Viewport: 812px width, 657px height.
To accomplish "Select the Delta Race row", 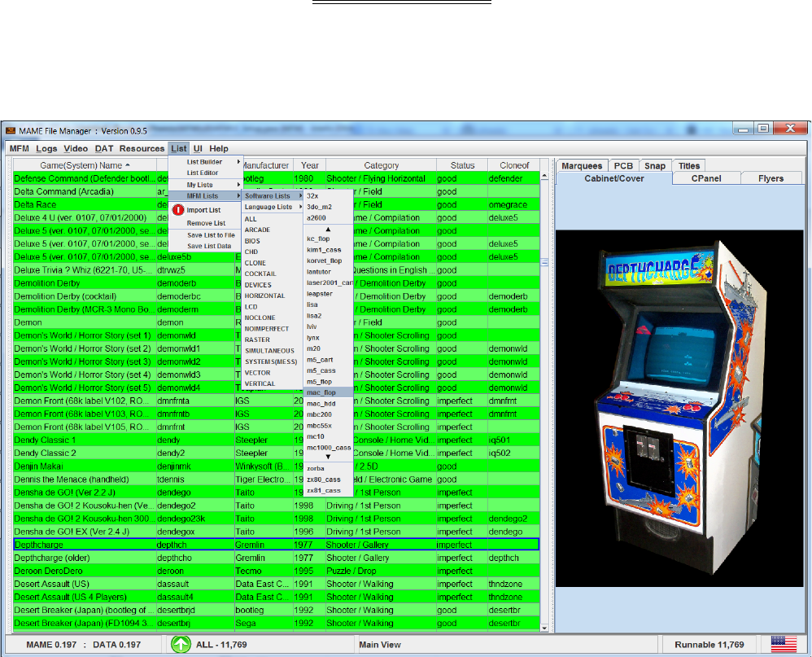I will point(276,204).
